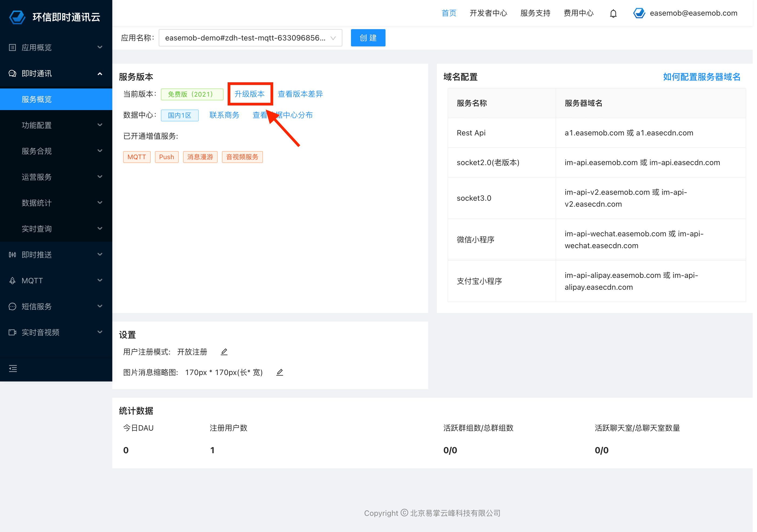Click the 活跃聊天室/总聊天室数量 statistic label

click(x=637, y=428)
